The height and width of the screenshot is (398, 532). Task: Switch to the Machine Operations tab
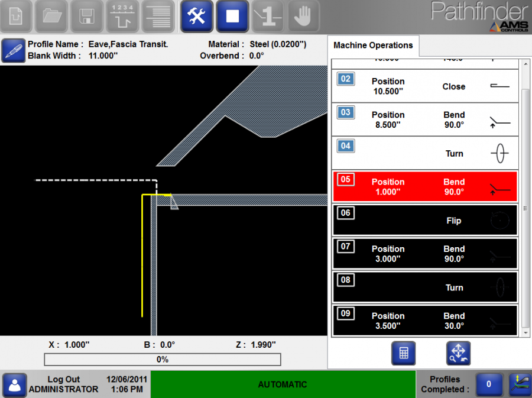click(x=373, y=45)
